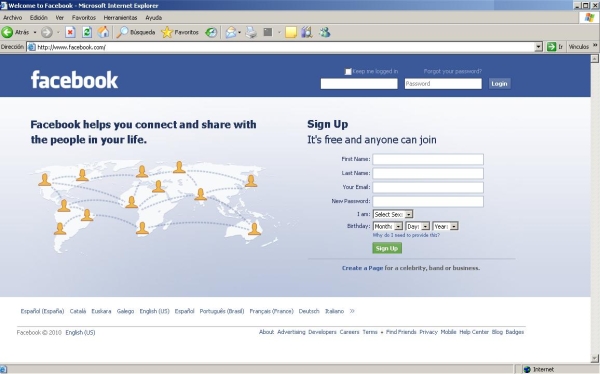The height and width of the screenshot is (374, 600).
Task: Open the Privacy footer link
Action: [x=428, y=332]
